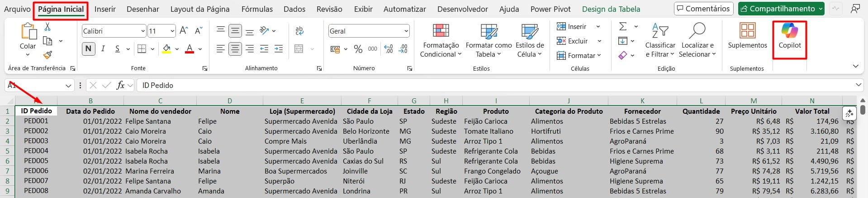The height and width of the screenshot is (198, 868).
Task: Apply the yellow fill color
Action: (166, 49)
